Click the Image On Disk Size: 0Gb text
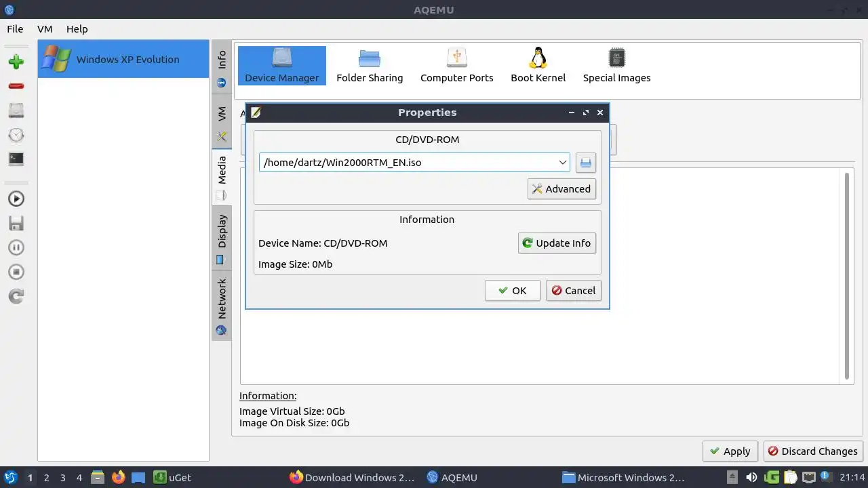Image resolution: width=868 pixels, height=488 pixels. [x=294, y=423]
